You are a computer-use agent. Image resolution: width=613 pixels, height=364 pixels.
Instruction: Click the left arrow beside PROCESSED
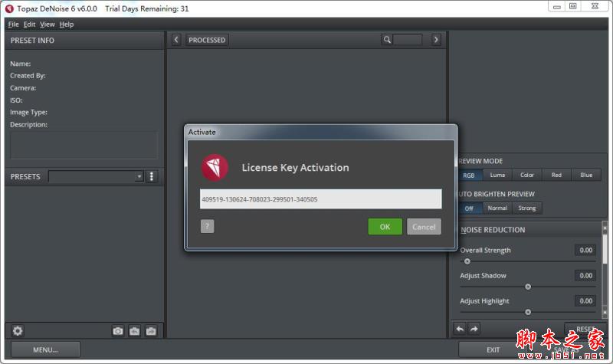pos(176,40)
